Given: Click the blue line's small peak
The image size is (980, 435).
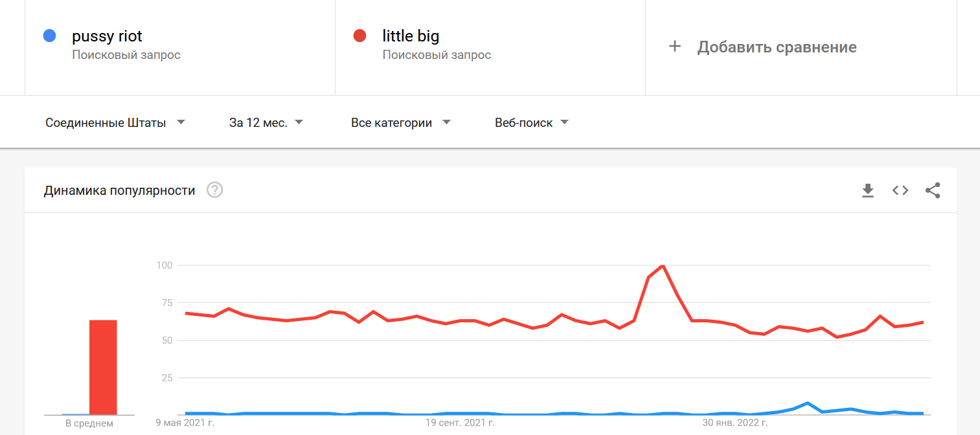Looking at the screenshot, I should point(807,403).
